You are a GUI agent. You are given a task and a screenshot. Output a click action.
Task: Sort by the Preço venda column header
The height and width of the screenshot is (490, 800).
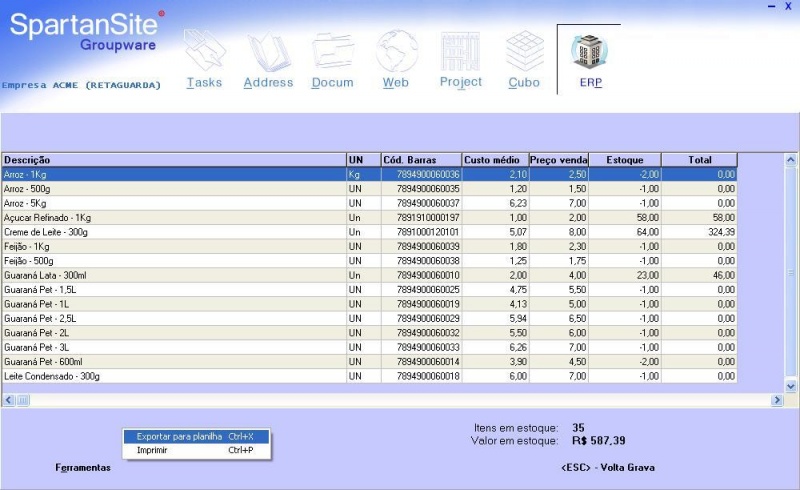tap(559, 160)
